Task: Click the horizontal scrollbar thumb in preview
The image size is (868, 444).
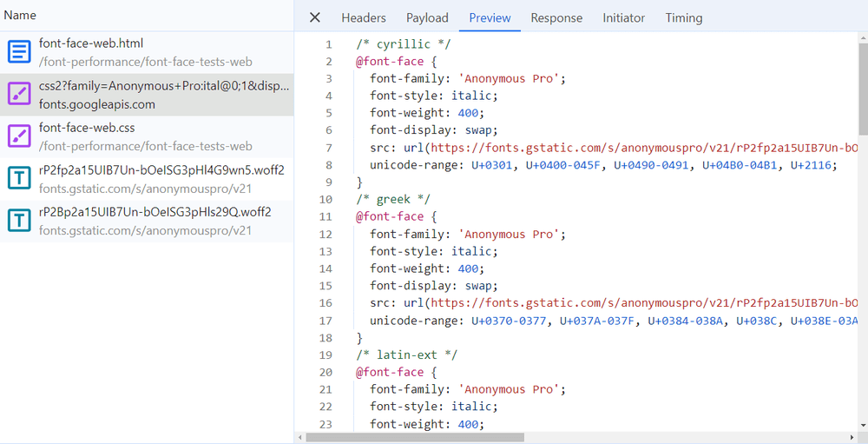Action: tap(415, 438)
